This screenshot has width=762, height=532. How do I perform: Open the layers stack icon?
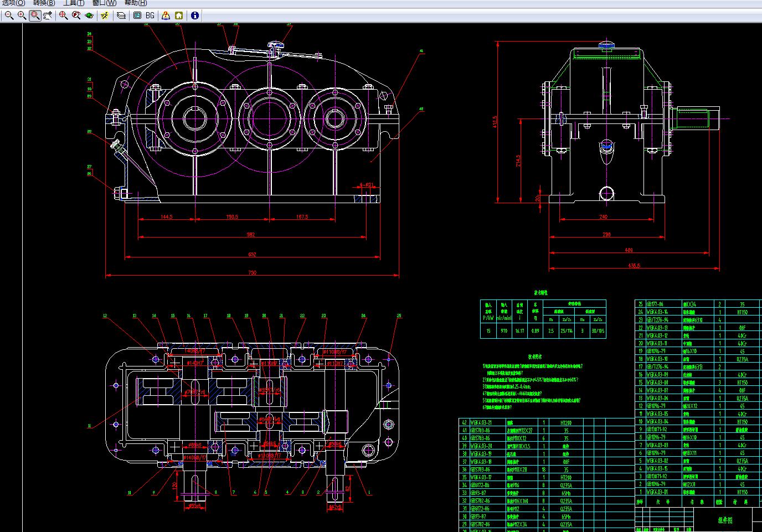(121, 16)
